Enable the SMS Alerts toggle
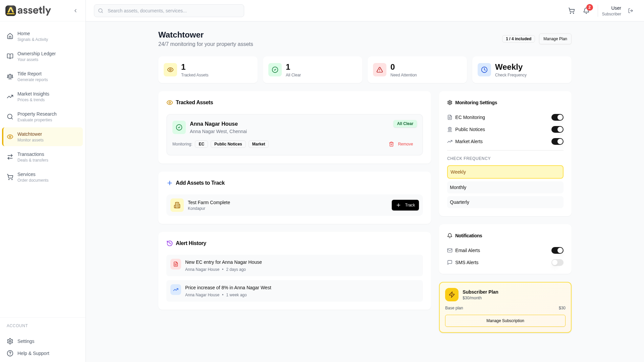This screenshot has height=362, width=644. tap(557, 262)
